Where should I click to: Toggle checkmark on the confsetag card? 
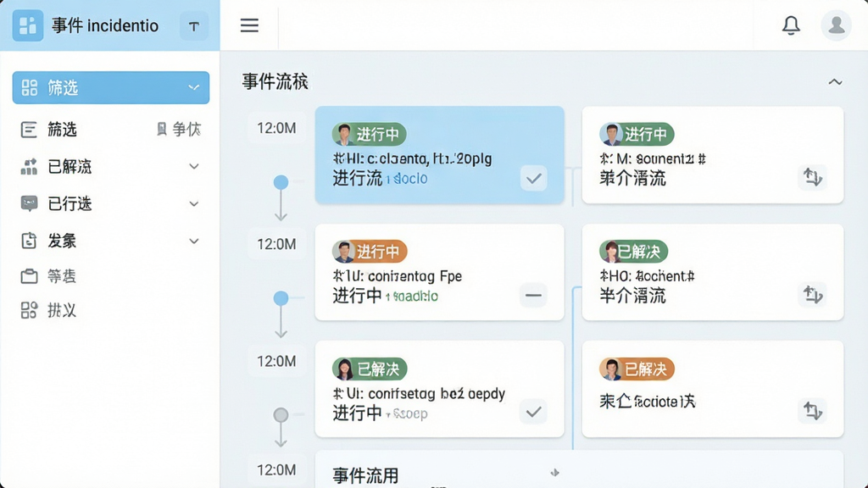click(x=534, y=413)
